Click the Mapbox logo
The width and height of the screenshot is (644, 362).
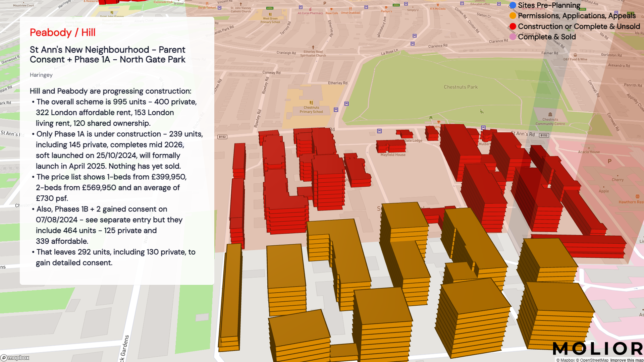click(15, 358)
